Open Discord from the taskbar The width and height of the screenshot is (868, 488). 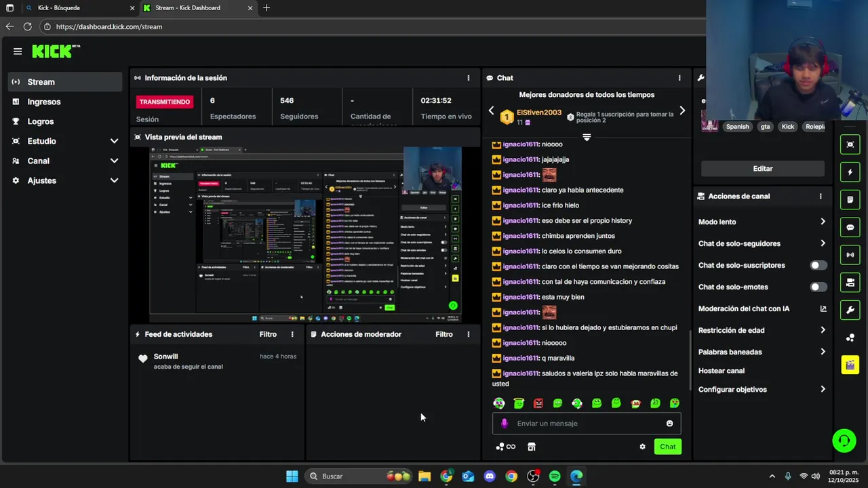[490, 476]
